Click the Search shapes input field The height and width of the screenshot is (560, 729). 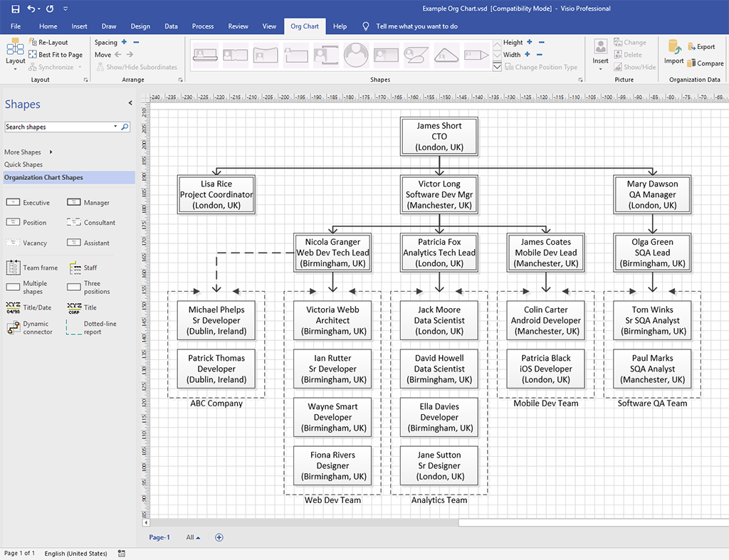tap(58, 127)
